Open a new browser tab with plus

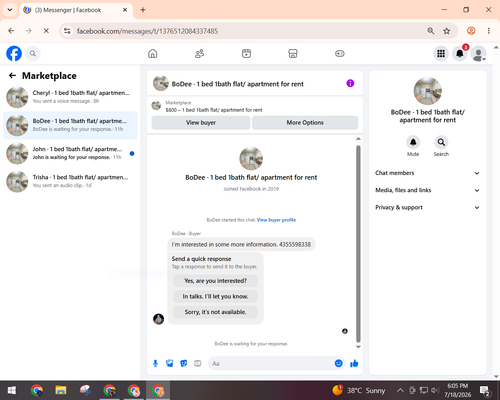(x=143, y=10)
